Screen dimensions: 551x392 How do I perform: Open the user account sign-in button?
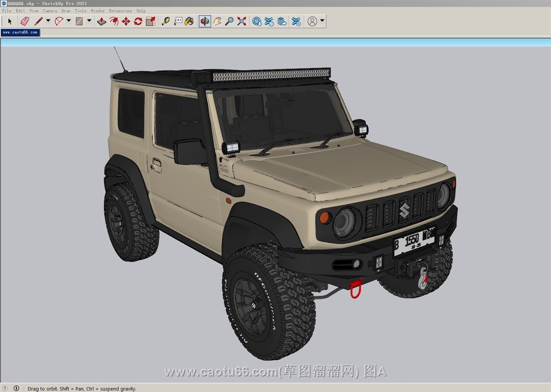click(x=312, y=22)
